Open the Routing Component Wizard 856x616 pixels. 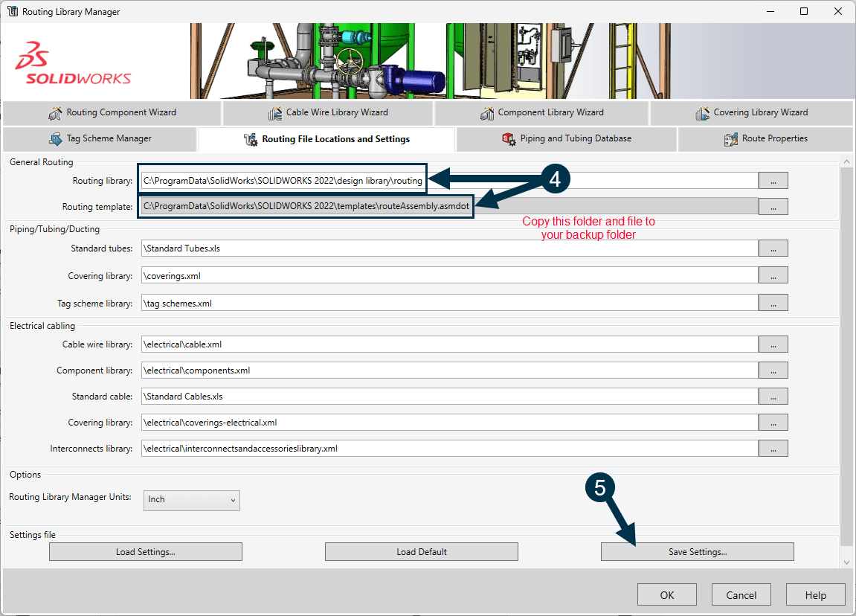(x=112, y=113)
